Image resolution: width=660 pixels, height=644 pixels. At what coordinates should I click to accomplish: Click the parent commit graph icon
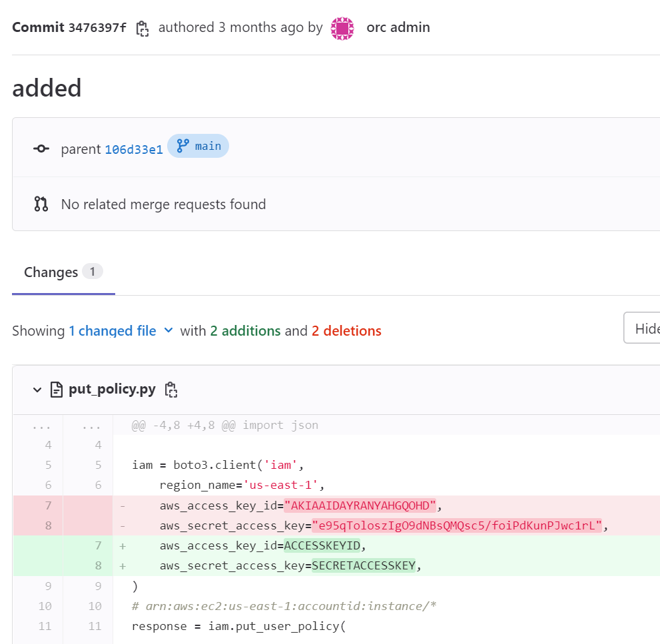tap(41, 149)
